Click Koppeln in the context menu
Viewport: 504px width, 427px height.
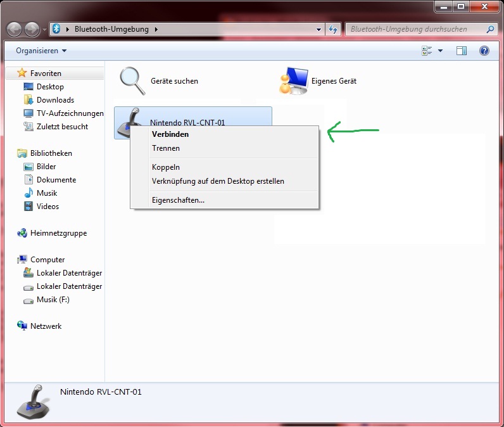[x=166, y=167]
